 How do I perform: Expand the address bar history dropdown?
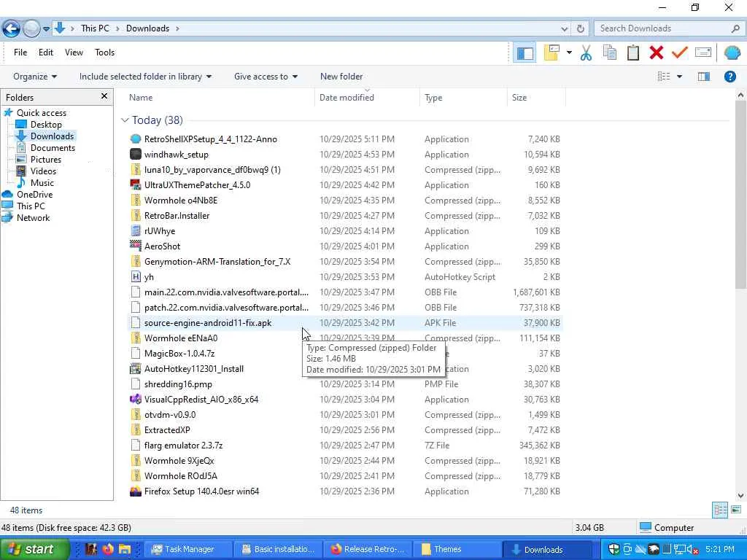tap(564, 29)
